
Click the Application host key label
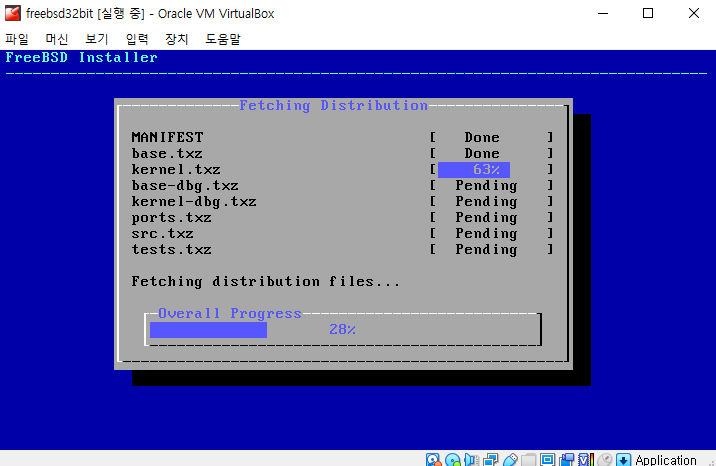click(666, 460)
